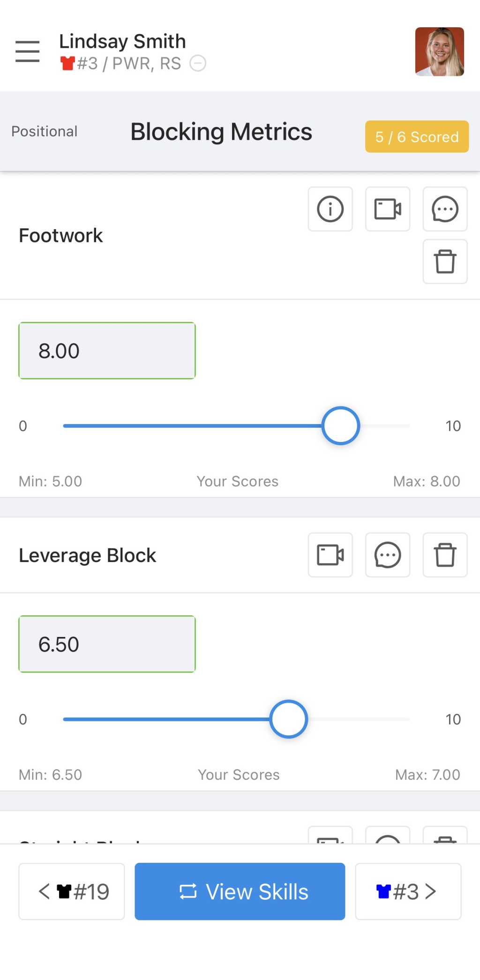The width and height of the screenshot is (480, 980).
Task: Open comments for Footwork skill
Action: [445, 209]
